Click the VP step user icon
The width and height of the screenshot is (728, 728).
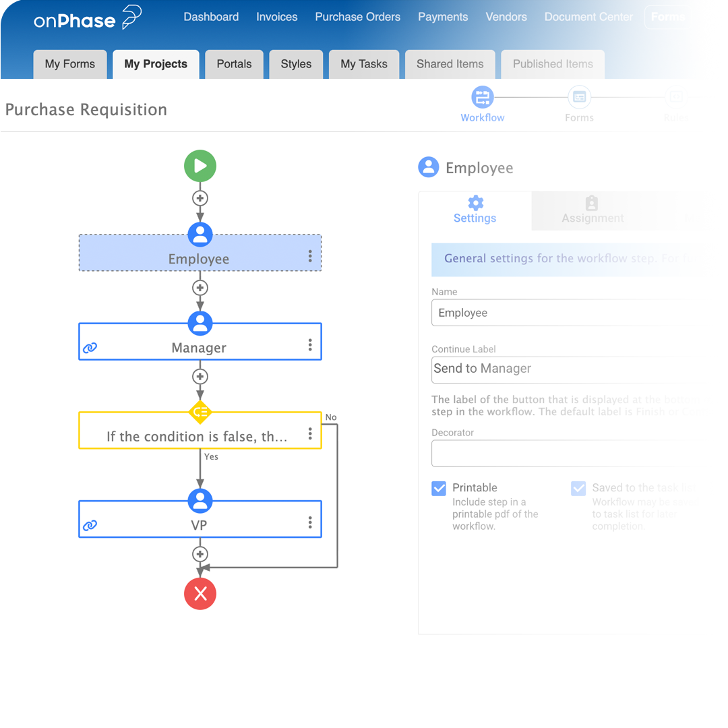coord(200,500)
